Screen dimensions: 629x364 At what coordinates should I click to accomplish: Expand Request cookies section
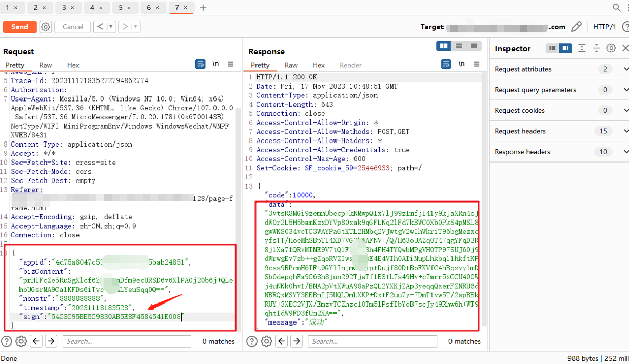(559, 110)
